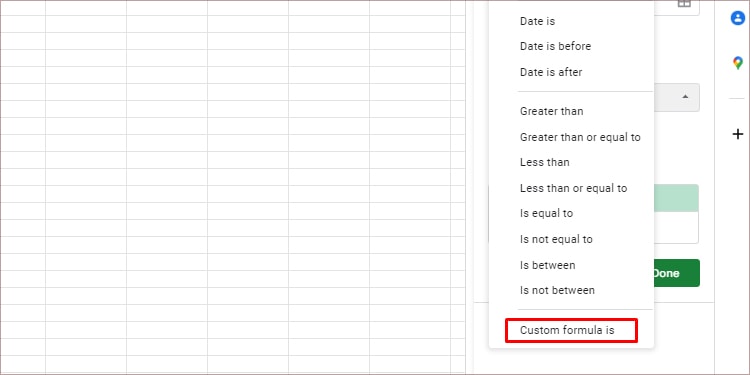Open the Google Maps side panel icon
The height and width of the screenshot is (375, 750).
[x=738, y=63]
